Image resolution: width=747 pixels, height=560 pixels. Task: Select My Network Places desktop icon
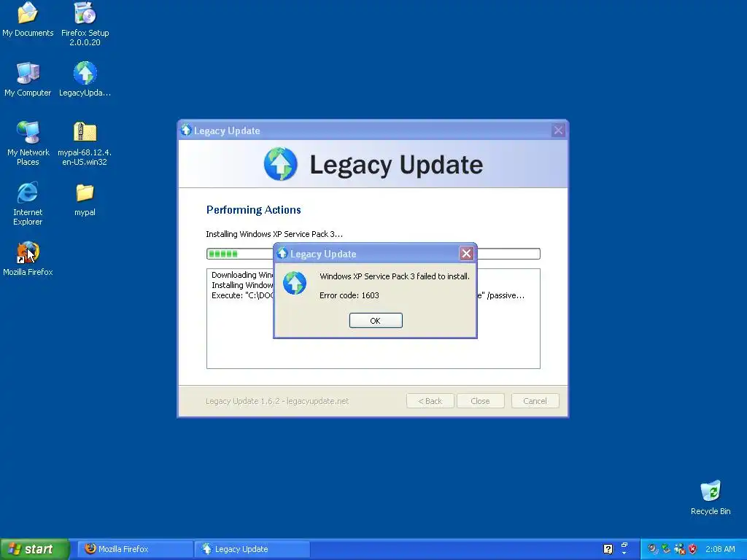[x=28, y=144]
